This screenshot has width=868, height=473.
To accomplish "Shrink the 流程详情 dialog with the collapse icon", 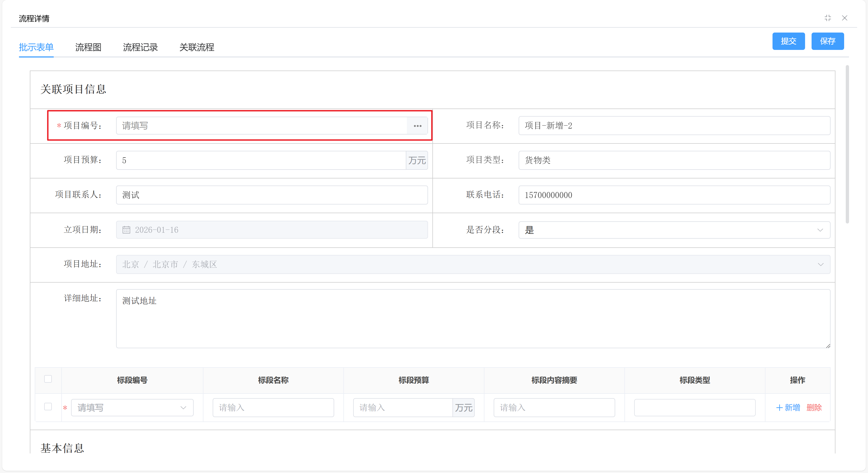I will [x=828, y=18].
